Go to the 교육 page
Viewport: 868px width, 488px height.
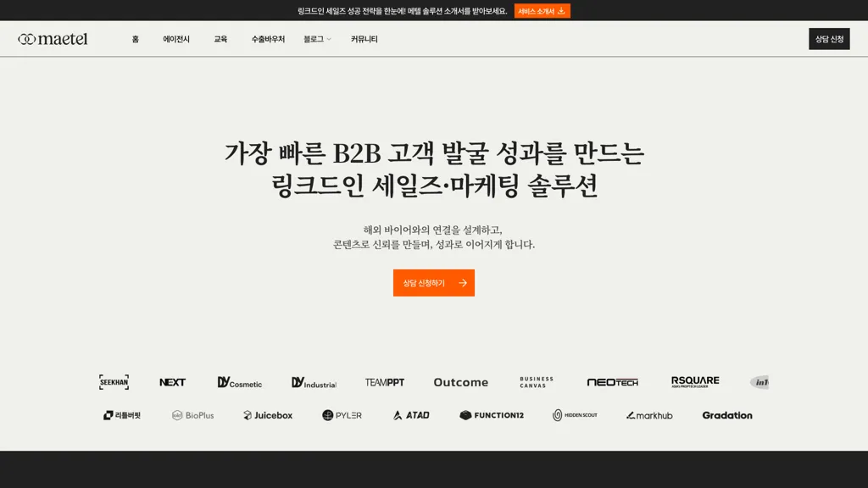(x=220, y=39)
